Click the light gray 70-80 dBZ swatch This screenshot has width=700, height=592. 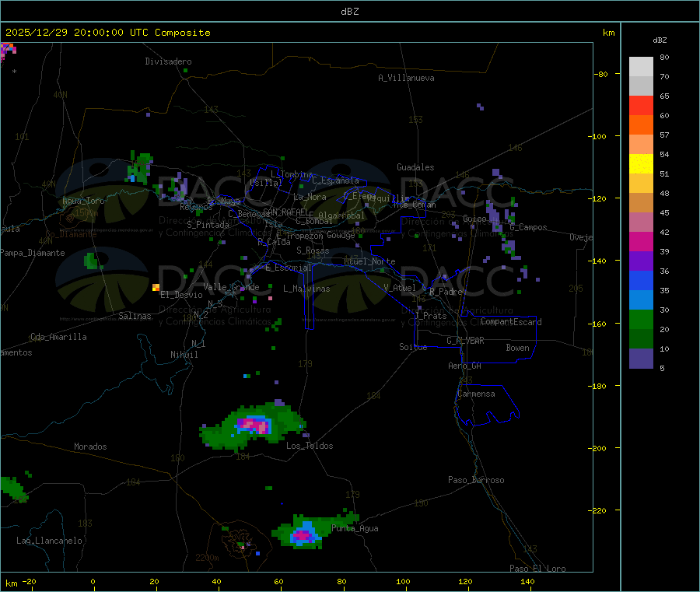(641, 67)
